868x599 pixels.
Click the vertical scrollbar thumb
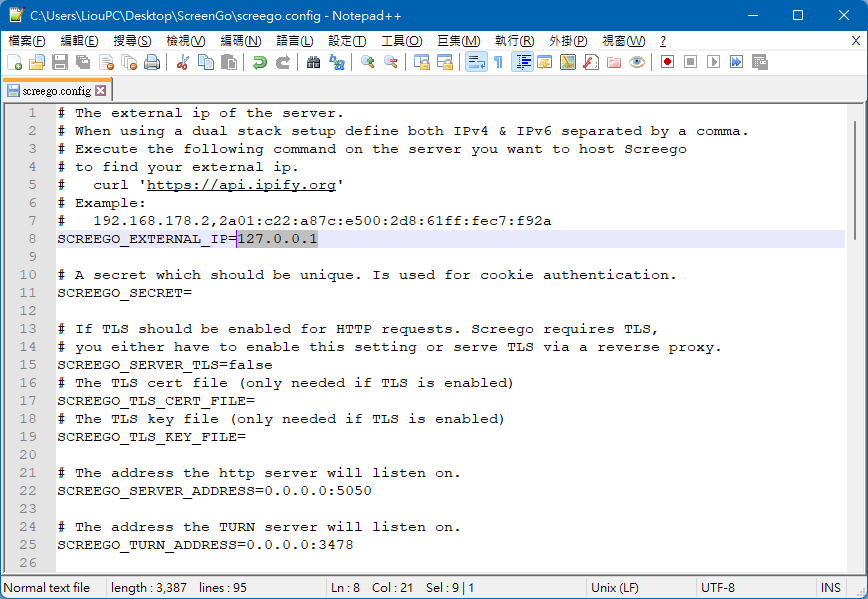[x=855, y=180]
